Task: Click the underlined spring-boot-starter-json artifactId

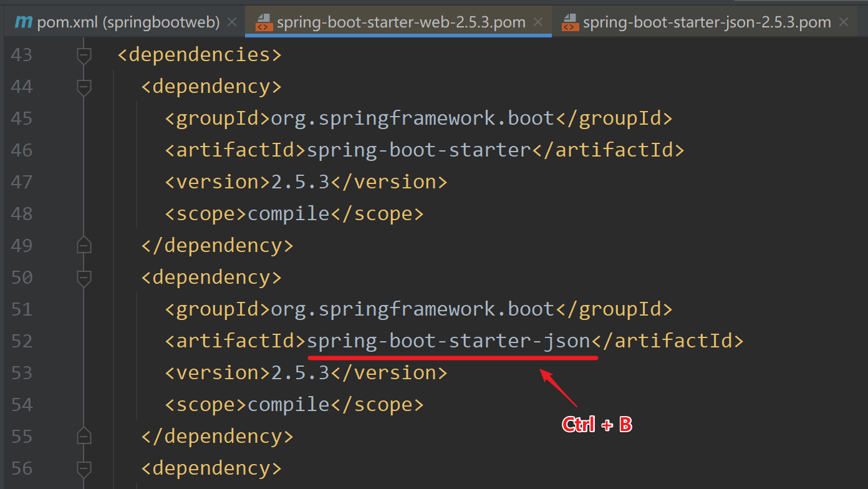Action: 448,341
